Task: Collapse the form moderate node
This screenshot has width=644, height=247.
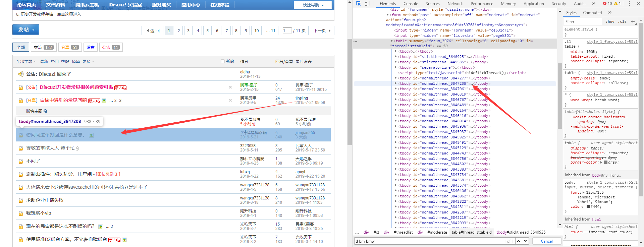Action: pyautogui.click(x=387, y=15)
